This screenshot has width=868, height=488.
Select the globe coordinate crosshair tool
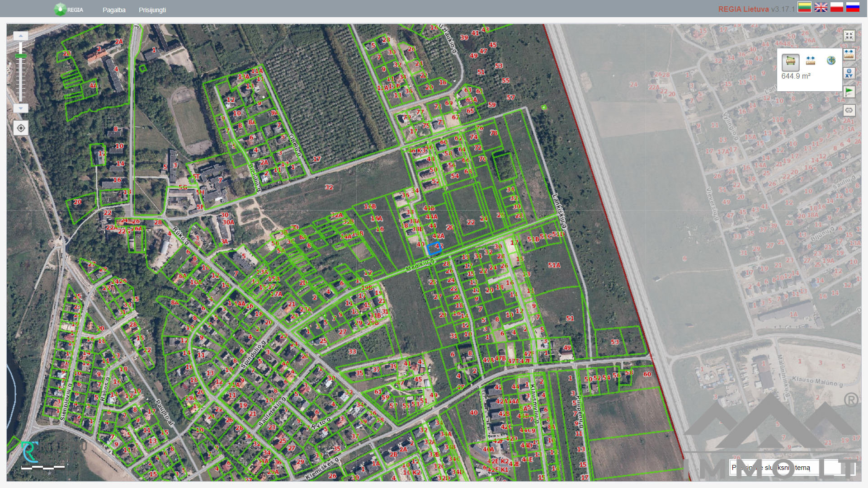click(x=831, y=61)
